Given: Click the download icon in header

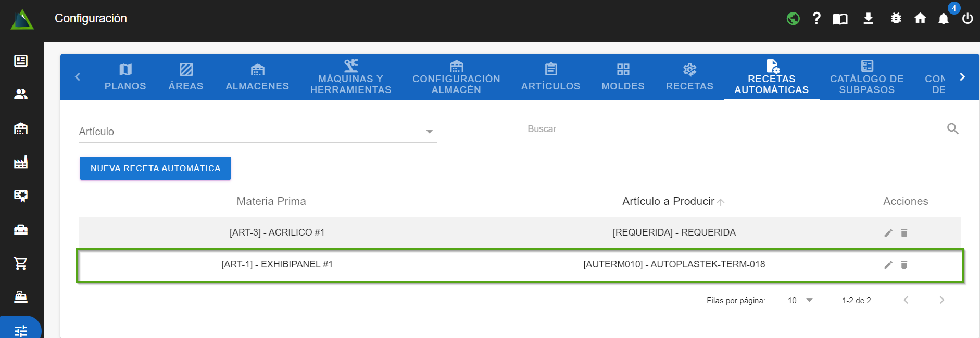Looking at the screenshot, I should tap(868, 19).
